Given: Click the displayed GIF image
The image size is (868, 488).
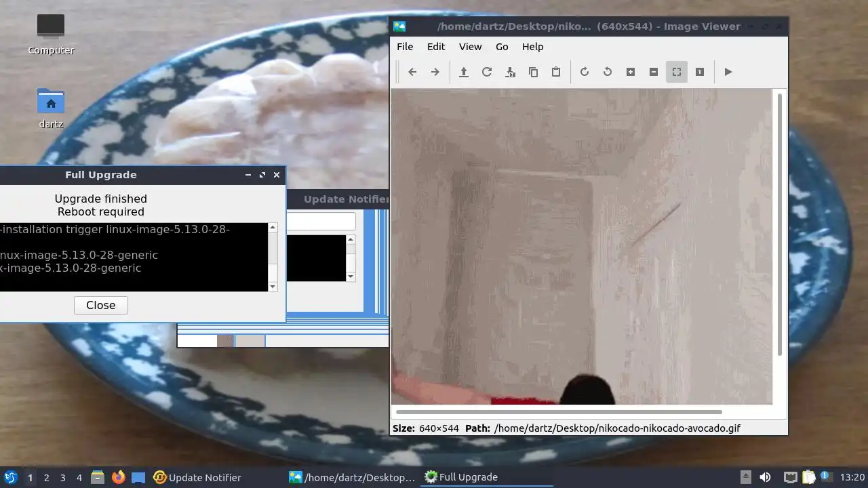Looking at the screenshot, I should (x=582, y=247).
